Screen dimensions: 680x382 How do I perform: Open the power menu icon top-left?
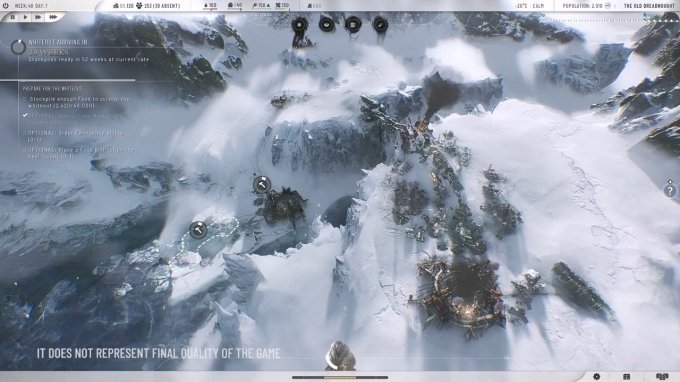(6, 6)
